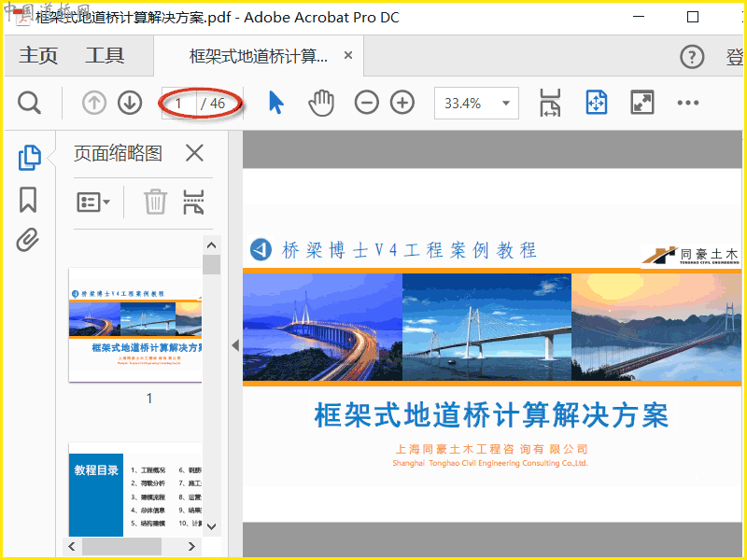Minimize the Acrobat window
The image size is (747, 560).
pyautogui.click(x=639, y=17)
